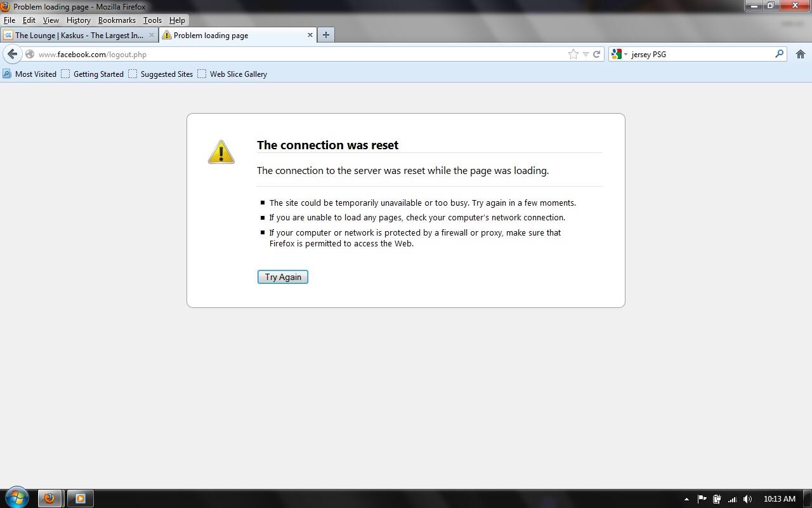Open the volume speaker tray icon
Image resolution: width=812 pixels, height=508 pixels.
(x=747, y=499)
